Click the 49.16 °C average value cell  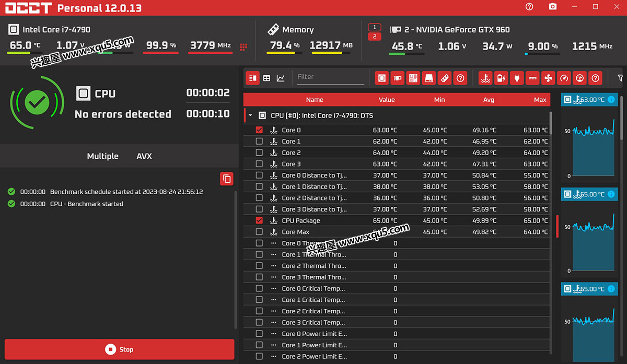(x=483, y=130)
